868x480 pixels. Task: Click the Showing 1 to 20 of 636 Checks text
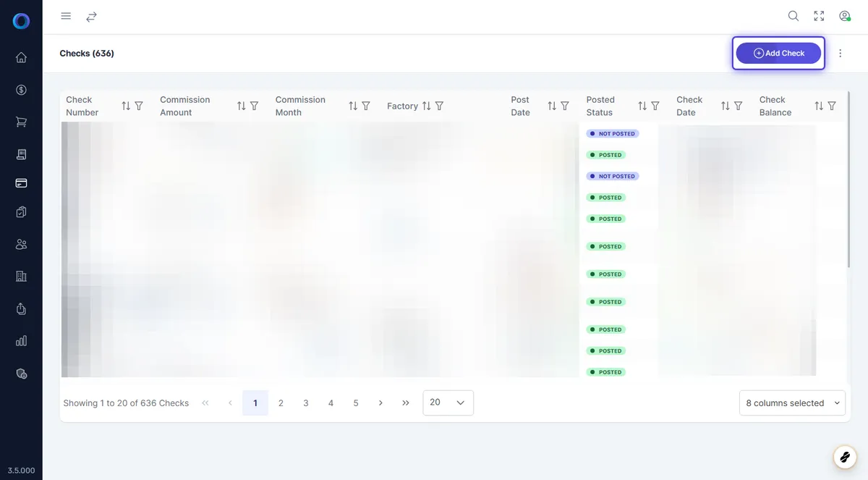126,403
